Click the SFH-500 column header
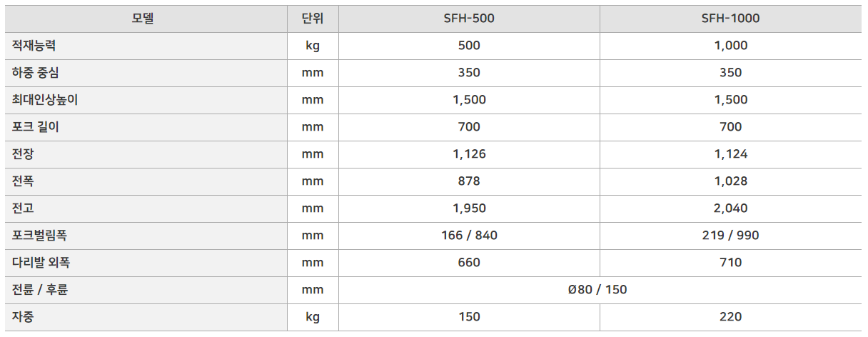Image resolution: width=868 pixels, height=337 pixels. click(468, 19)
